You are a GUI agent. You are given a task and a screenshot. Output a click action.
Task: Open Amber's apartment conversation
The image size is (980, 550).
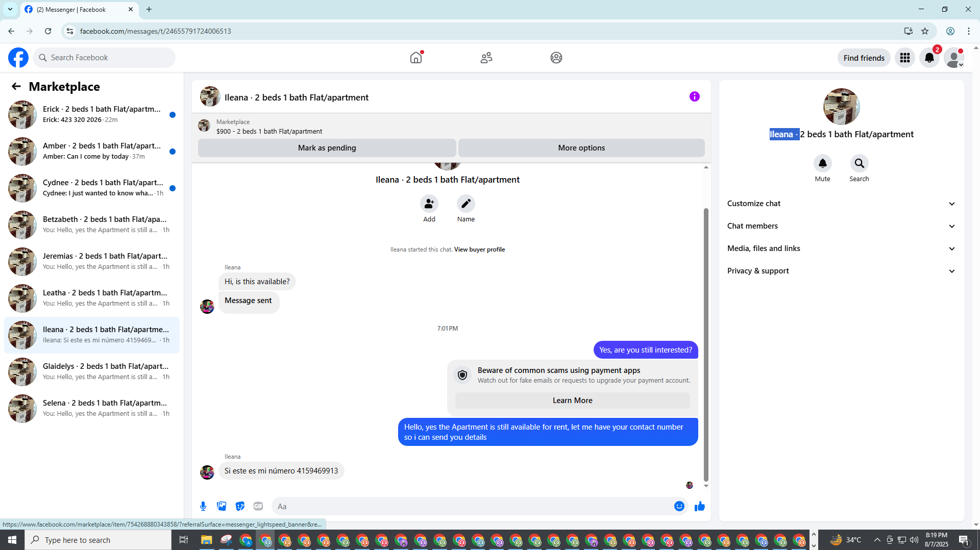pyautogui.click(x=92, y=152)
